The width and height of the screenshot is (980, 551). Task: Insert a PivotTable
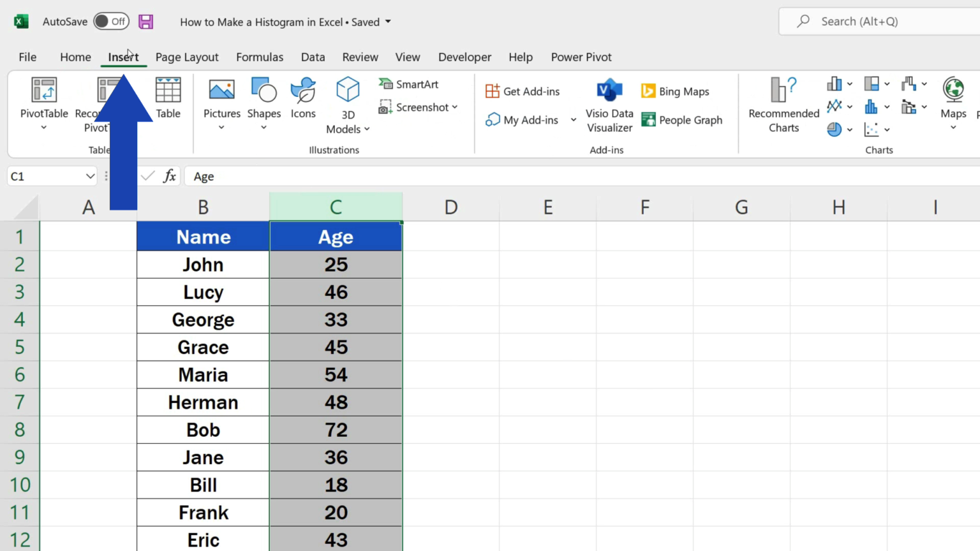point(43,102)
